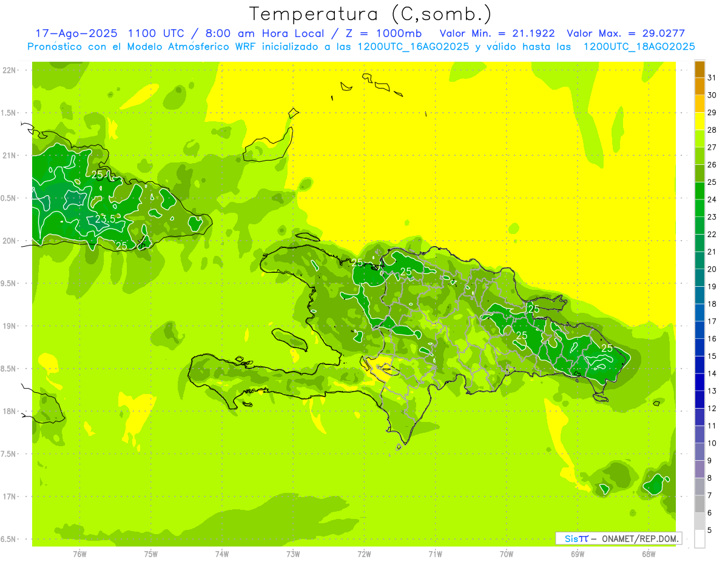Click the "23.5" contour label over Cuba
This screenshot has height=562, width=728.
click(x=104, y=219)
